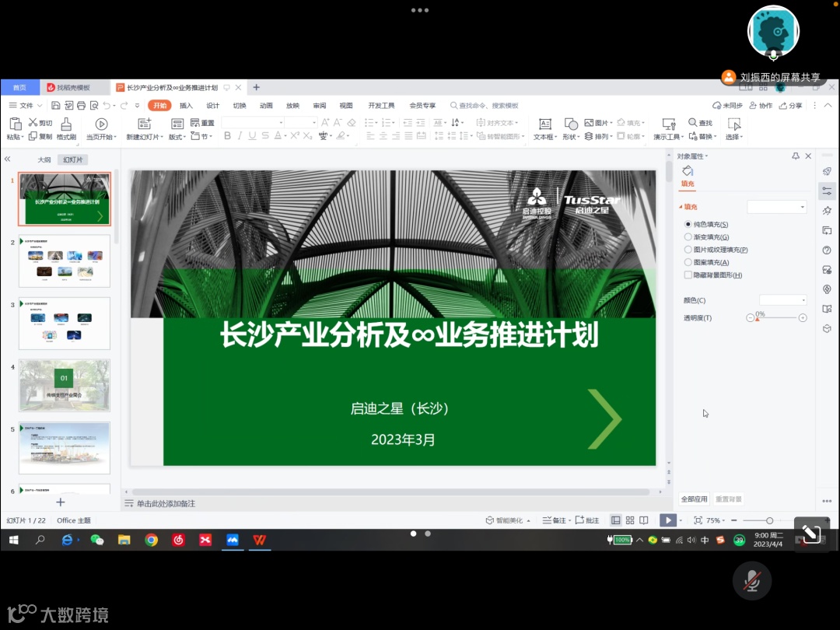The width and height of the screenshot is (840, 630).
Task: Open WPS Office from the taskbar
Action: [259, 540]
